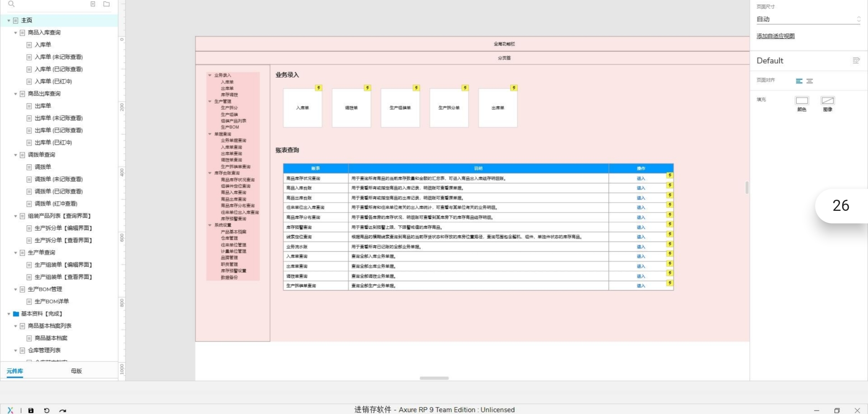Click the 添加自适应视图 link

[776, 36]
